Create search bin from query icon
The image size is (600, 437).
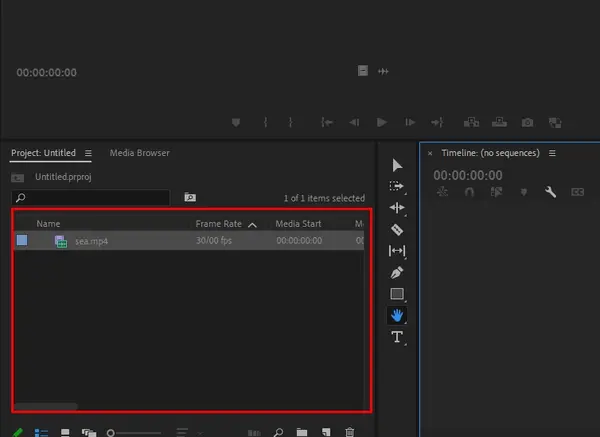(x=190, y=197)
